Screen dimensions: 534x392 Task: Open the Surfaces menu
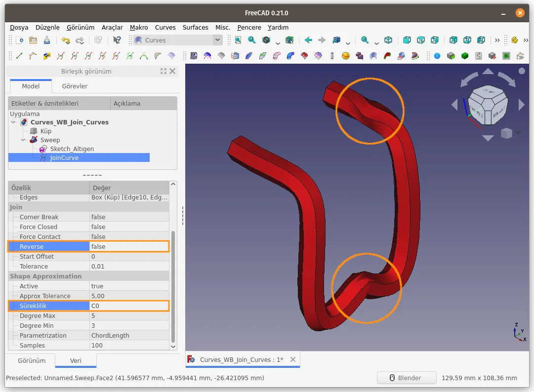(195, 27)
